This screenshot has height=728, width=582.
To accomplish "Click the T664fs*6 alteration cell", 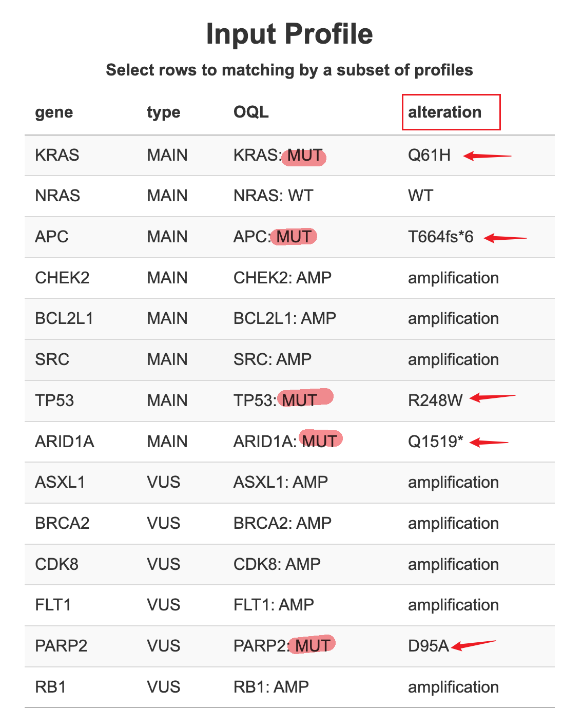I will pyautogui.click(x=440, y=237).
